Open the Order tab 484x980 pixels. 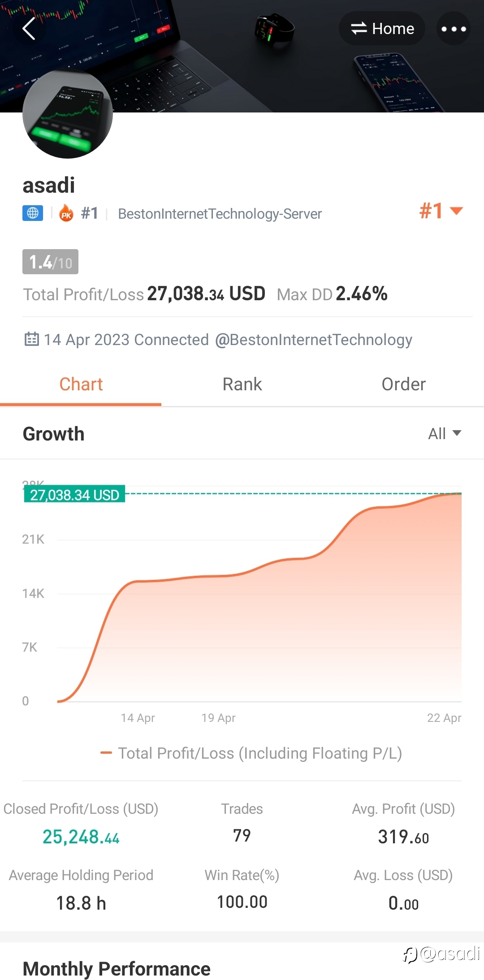(x=403, y=384)
